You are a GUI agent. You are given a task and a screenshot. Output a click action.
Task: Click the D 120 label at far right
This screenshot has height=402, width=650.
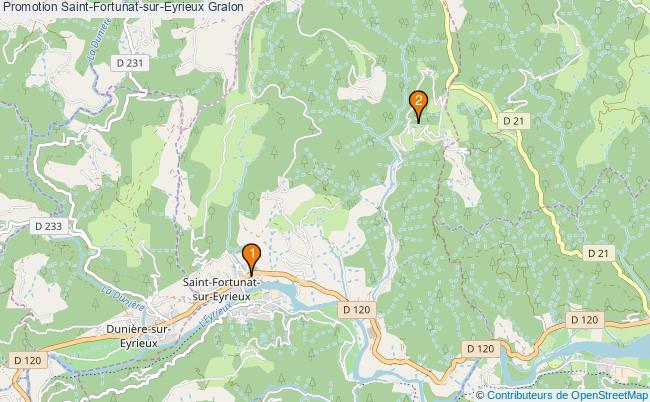[585, 320]
